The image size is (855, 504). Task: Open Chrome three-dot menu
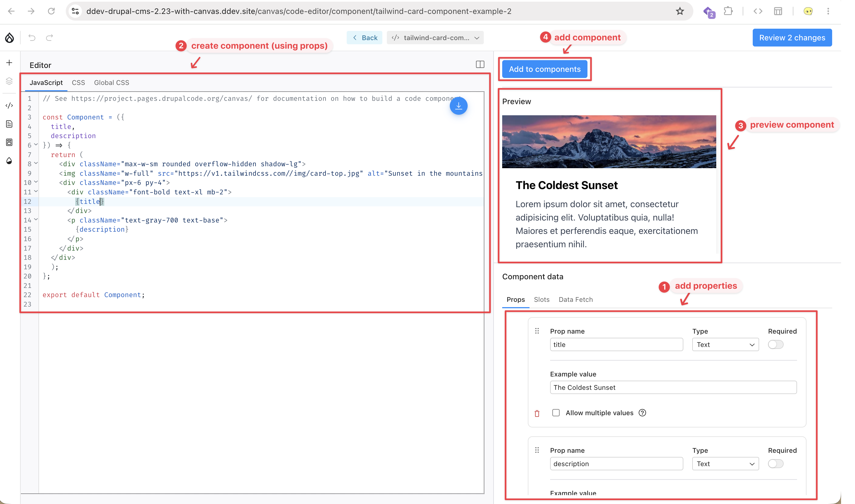click(x=828, y=11)
